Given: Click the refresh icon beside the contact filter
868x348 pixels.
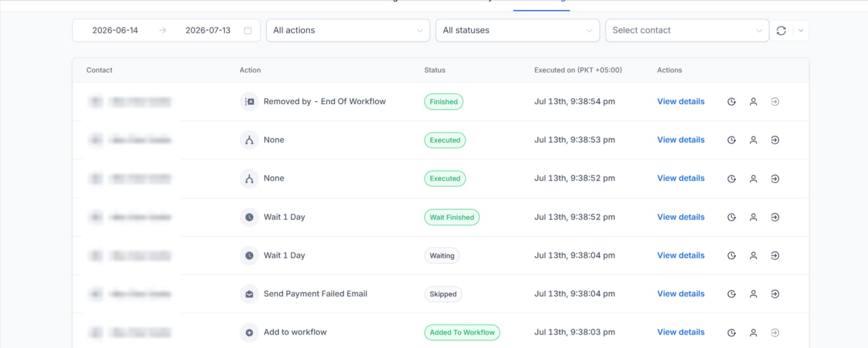Looking at the screenshot, I should click(x=781, y=30).
